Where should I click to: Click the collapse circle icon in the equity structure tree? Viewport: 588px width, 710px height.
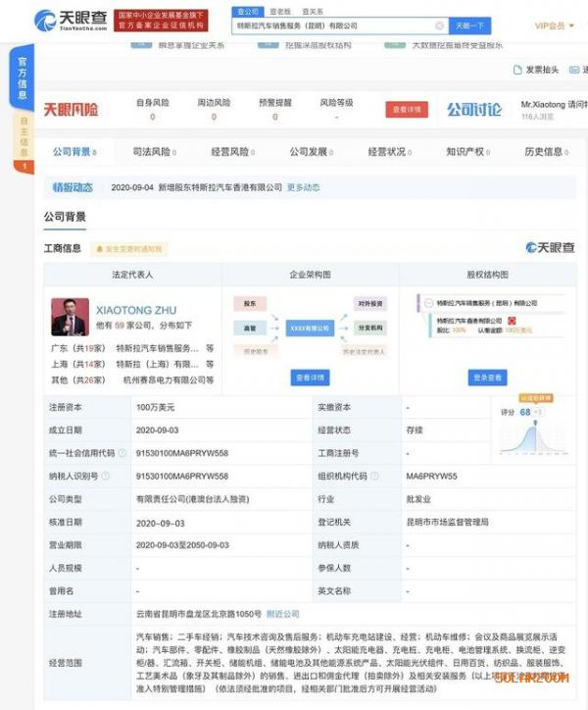428,303
